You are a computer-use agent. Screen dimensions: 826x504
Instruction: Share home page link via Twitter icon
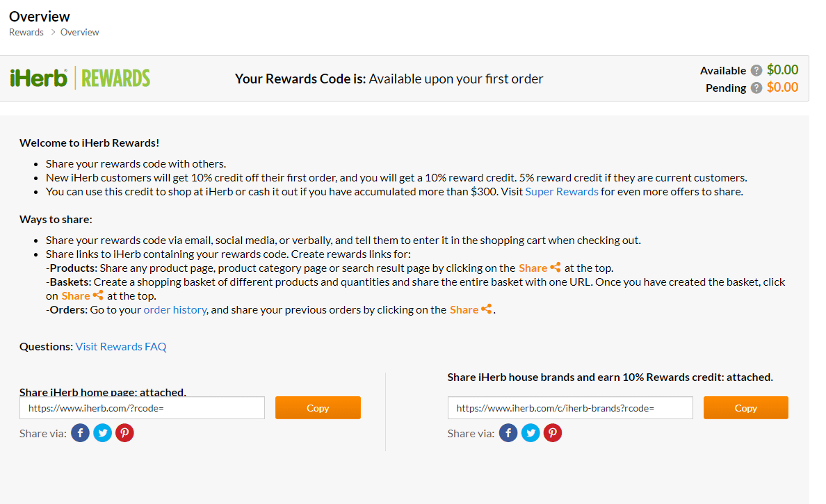103,433
